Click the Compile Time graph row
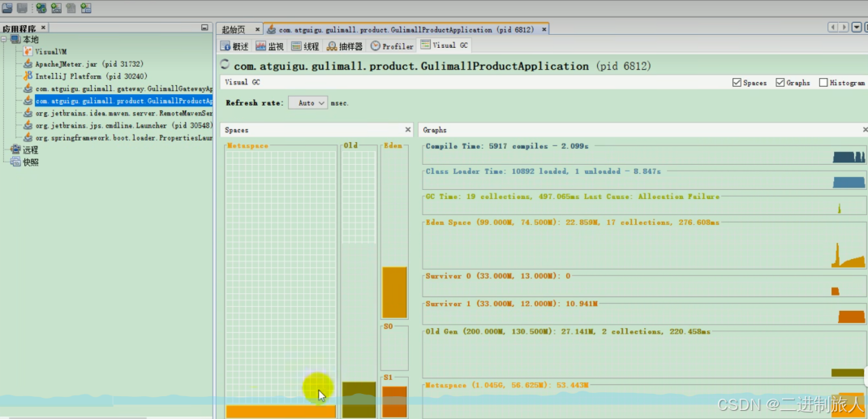 644,153
